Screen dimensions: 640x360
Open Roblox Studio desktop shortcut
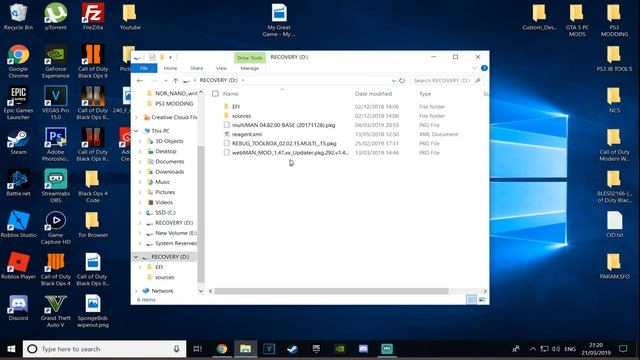point(18,224)
